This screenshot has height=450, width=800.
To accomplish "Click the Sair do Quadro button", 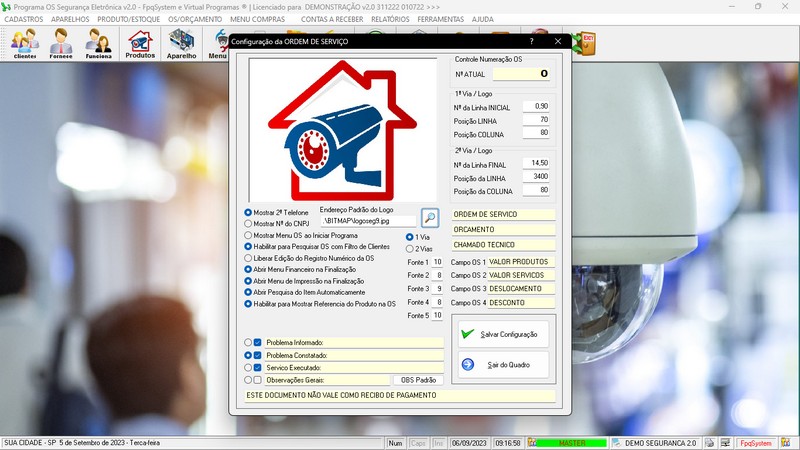I will tap(503, 365).
